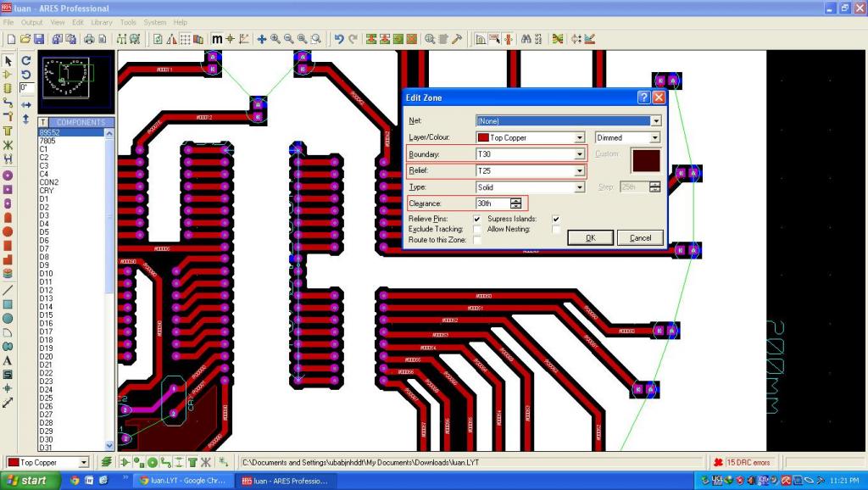Click the 15 DRC errors indicator

point(742,462)
